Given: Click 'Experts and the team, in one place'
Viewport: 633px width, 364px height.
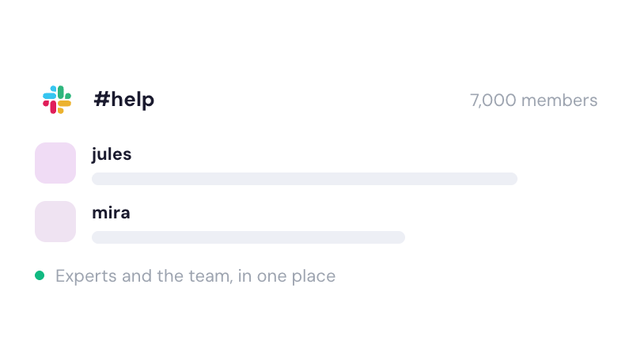Looking at the screenshot, I should (195, 276).
